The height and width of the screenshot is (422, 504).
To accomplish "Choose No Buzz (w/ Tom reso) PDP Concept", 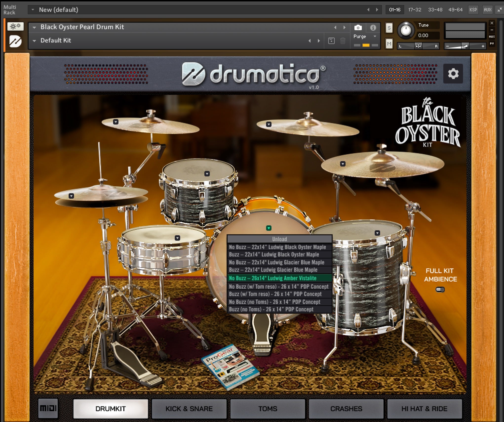I will tap(279, 286).
